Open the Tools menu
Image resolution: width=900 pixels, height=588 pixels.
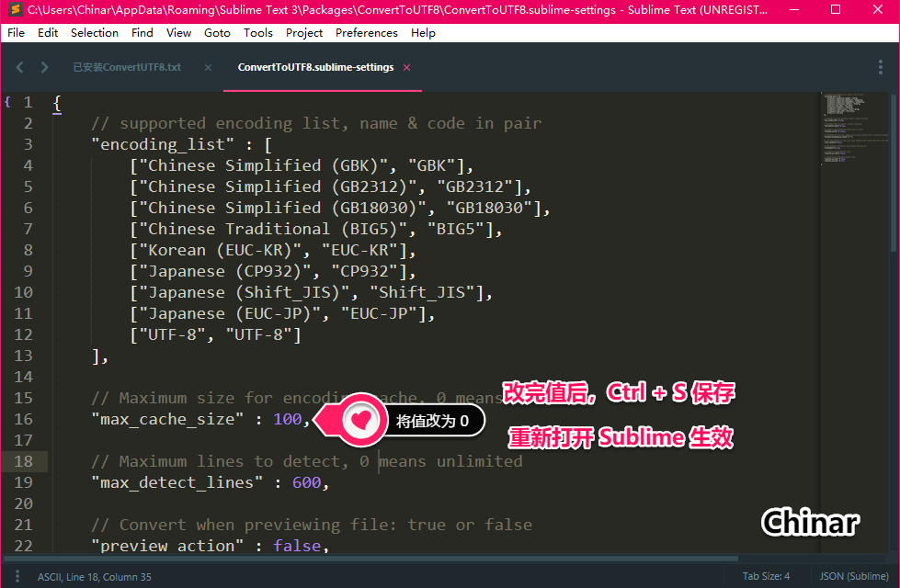[x=258, y=32]
